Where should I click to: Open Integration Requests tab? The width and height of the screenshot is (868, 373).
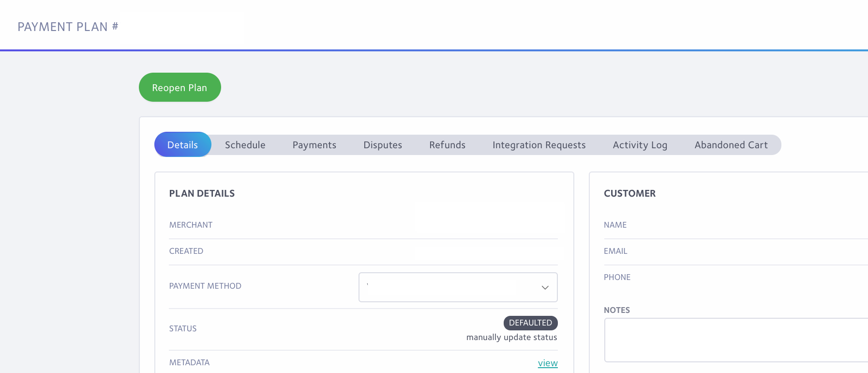tap(539, 145)
